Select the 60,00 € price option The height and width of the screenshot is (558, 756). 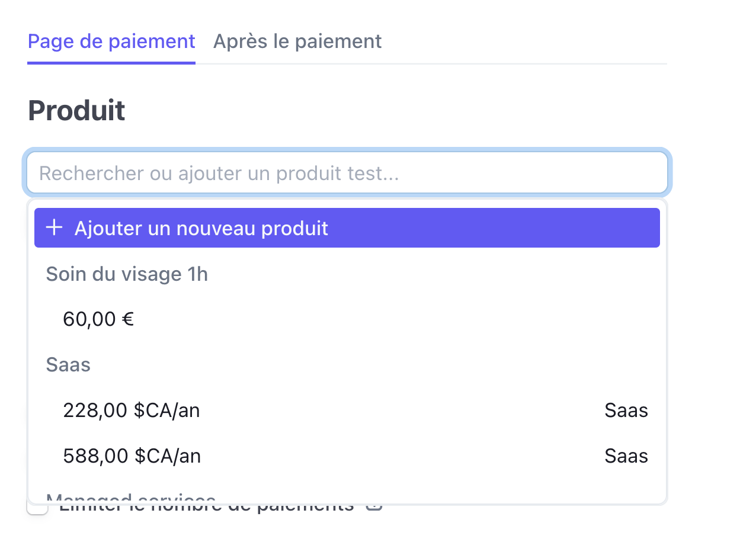347,319
